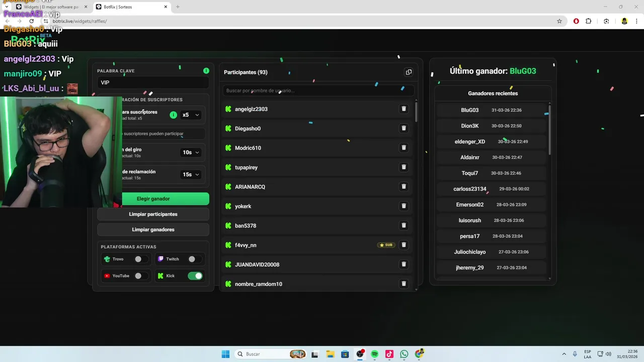Remove JUANDAVID20008 via trash icon
This screenshot has height=362, width=644.
coord(404,264)
